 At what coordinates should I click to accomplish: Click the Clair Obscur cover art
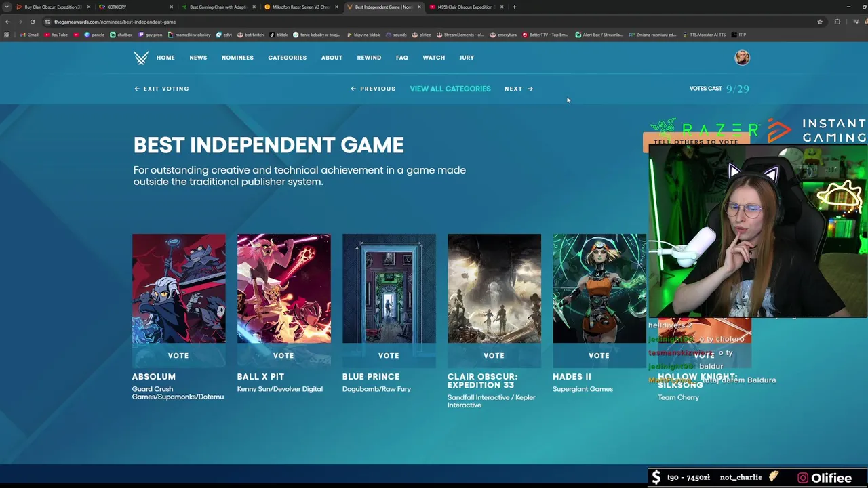(494, 289)
